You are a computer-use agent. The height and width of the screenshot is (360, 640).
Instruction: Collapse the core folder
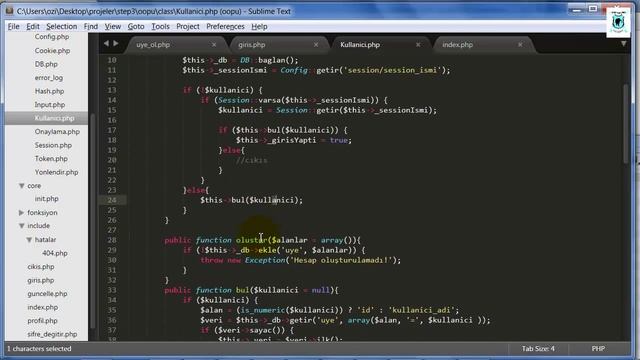[22, 186]
